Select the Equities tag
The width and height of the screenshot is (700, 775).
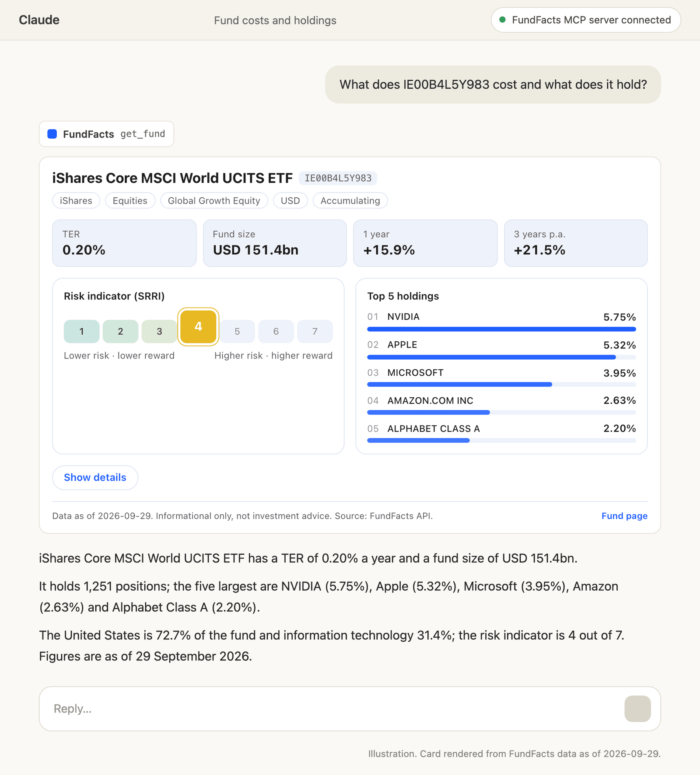[130, 200]
